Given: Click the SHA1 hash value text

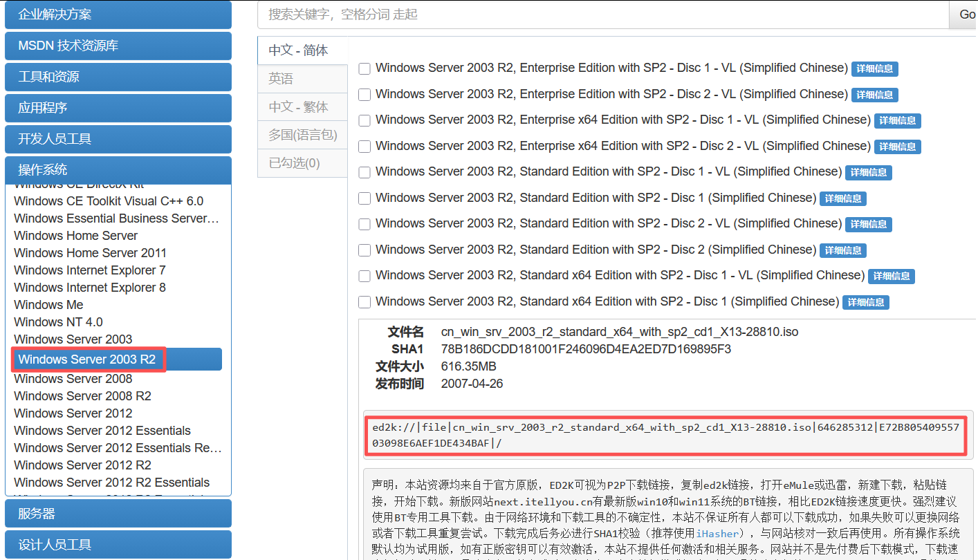Looking at the screenshot, I should (x=586, y=349).
